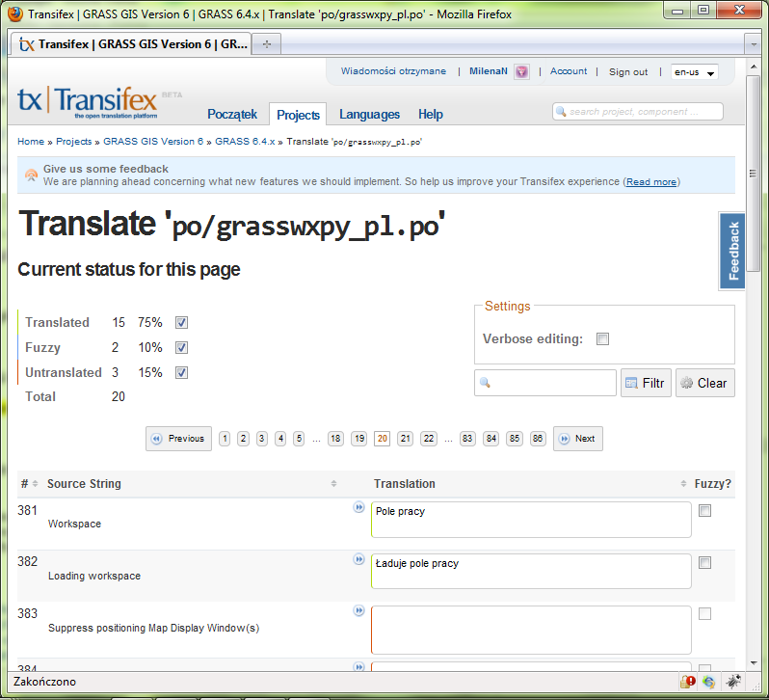Image resolution: width=769 pixels, height=700 pixels.
Task: Click security warning icon in status bar
Action: point(688,682)
